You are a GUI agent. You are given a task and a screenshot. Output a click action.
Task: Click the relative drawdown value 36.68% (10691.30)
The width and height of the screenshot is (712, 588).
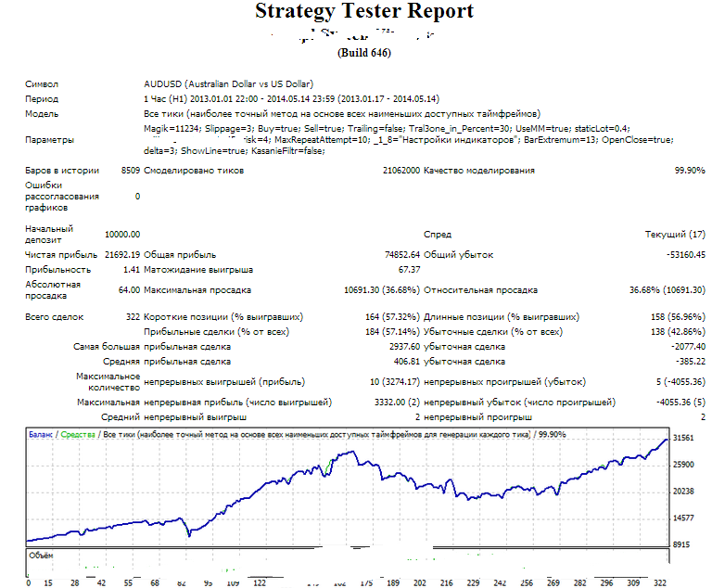[x=667, y=290]
